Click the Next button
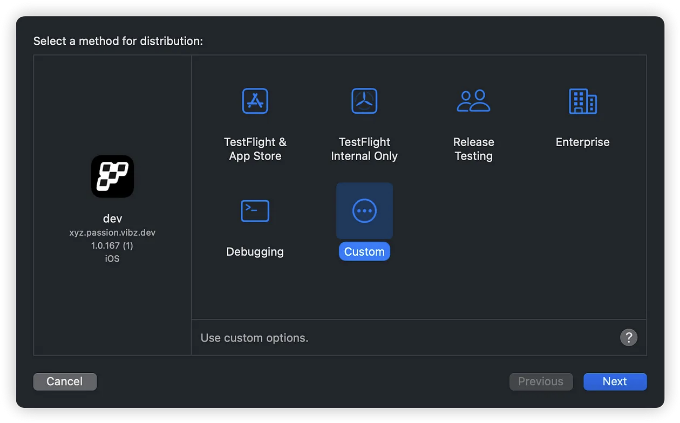The width and height of the screenshot is (680, 423). pos(615,381)
